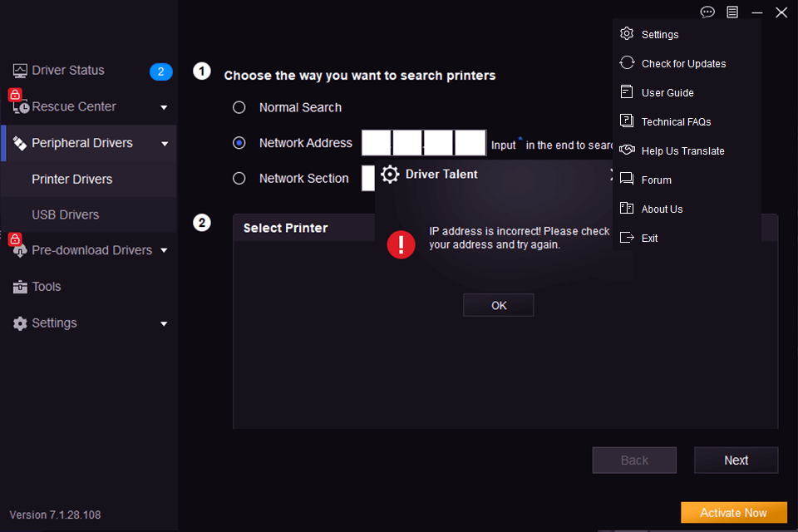Open User Guide from the menu
This screenshot has width=798, height=532.
667,92
